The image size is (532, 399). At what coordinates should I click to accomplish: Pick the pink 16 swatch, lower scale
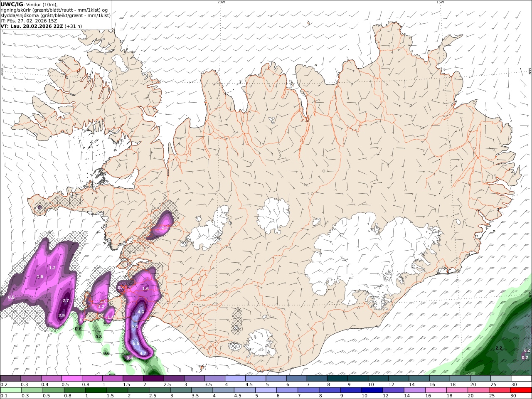[x=436, y=390]
